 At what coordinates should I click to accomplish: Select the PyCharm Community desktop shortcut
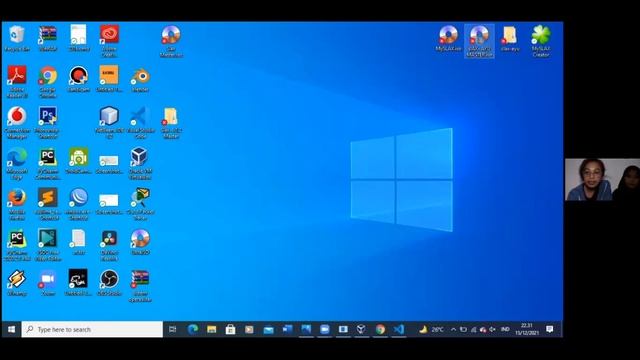(x=48, y=163)
